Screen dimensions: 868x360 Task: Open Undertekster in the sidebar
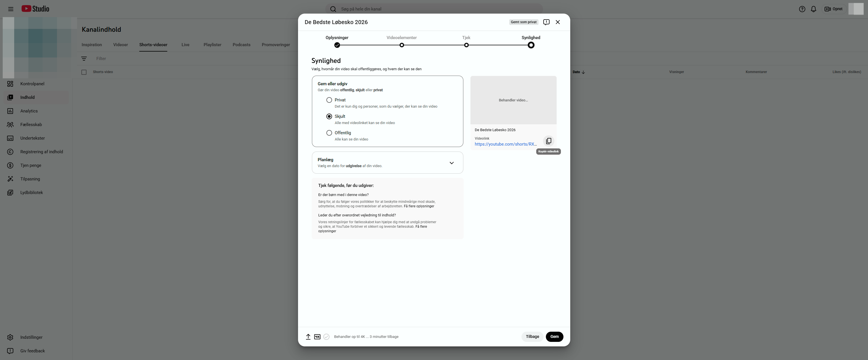coord(36,138)
